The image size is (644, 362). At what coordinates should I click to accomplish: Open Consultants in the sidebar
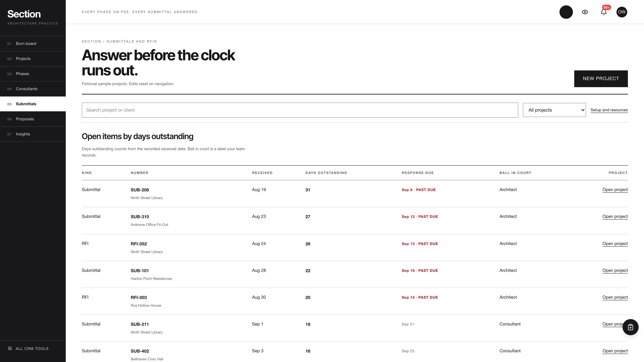click(x=33, y=89)
